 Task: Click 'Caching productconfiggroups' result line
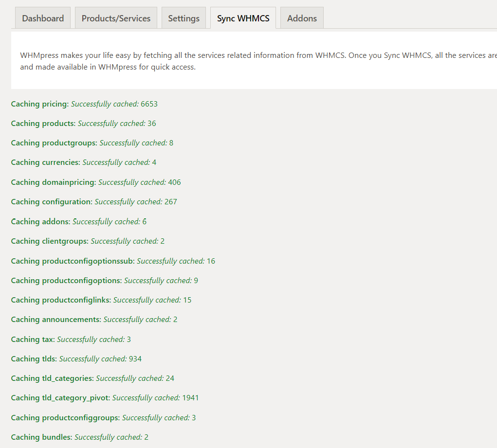pyautogui.click(x=104, y=418)
